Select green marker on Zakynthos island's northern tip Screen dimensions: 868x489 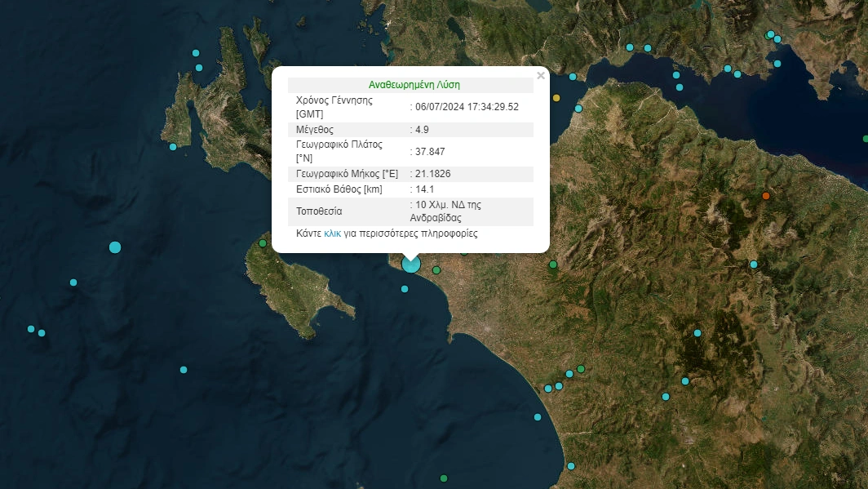tap(263, 243)
